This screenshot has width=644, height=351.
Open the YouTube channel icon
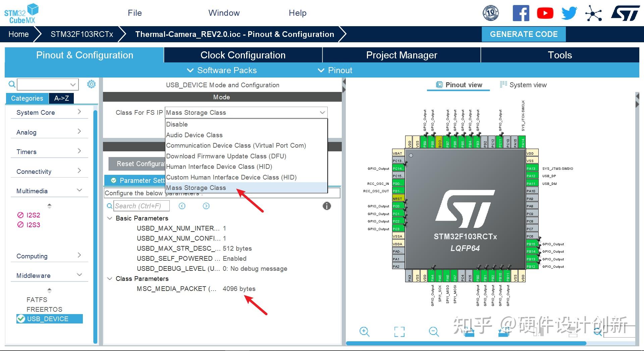(545, 13)
